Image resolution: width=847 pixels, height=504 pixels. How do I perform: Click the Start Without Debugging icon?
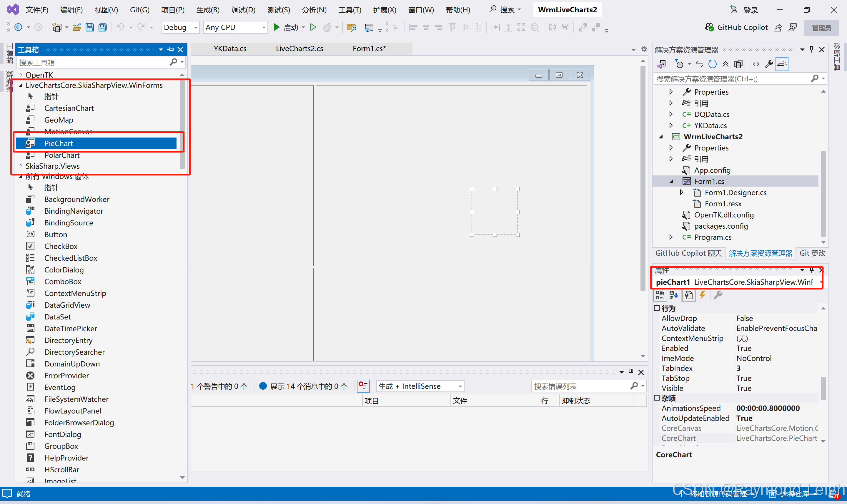tap(313, 28)
